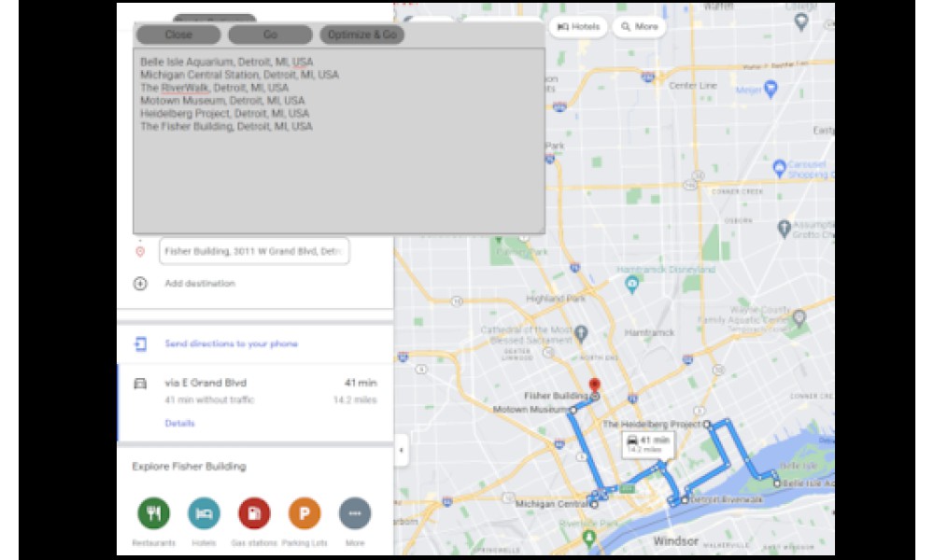Viewport: 934px width, 560px height.
Task: Click the Meijer store pin on the map
Action: click(771, 90)
